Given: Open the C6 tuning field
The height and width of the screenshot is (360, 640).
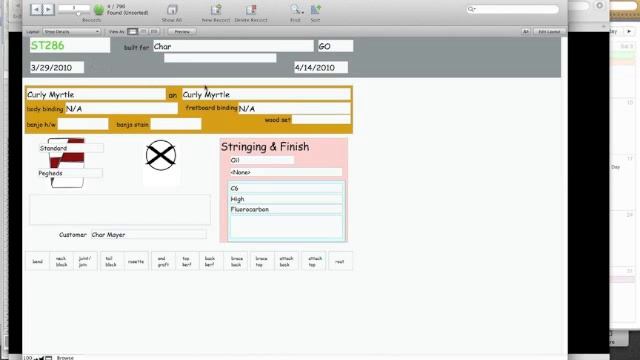Looking at the screenshot, I should point(286,188).
